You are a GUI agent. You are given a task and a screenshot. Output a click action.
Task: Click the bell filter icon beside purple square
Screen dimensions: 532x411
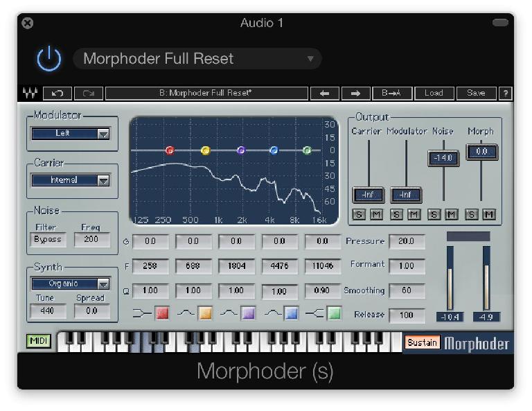tap(229, 313)
